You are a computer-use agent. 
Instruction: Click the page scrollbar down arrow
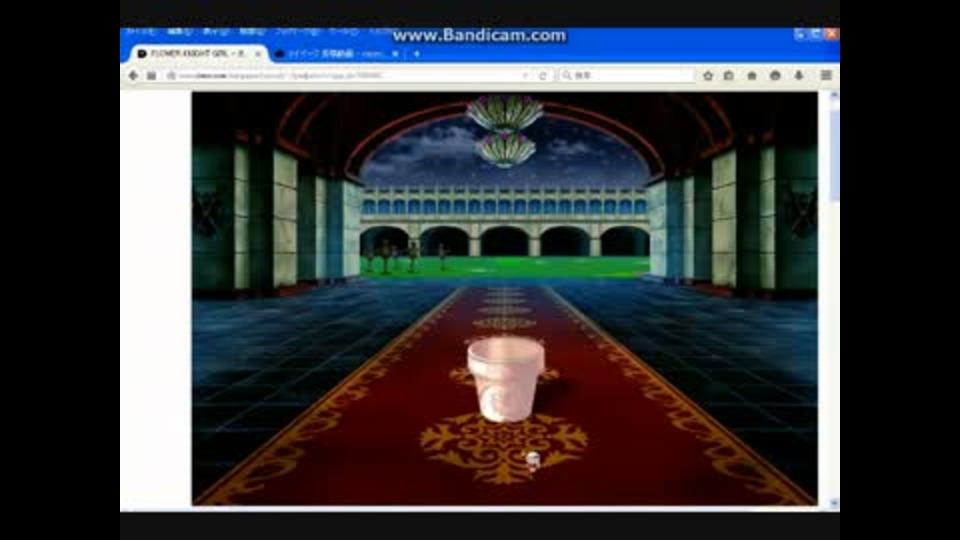point(833,503)
